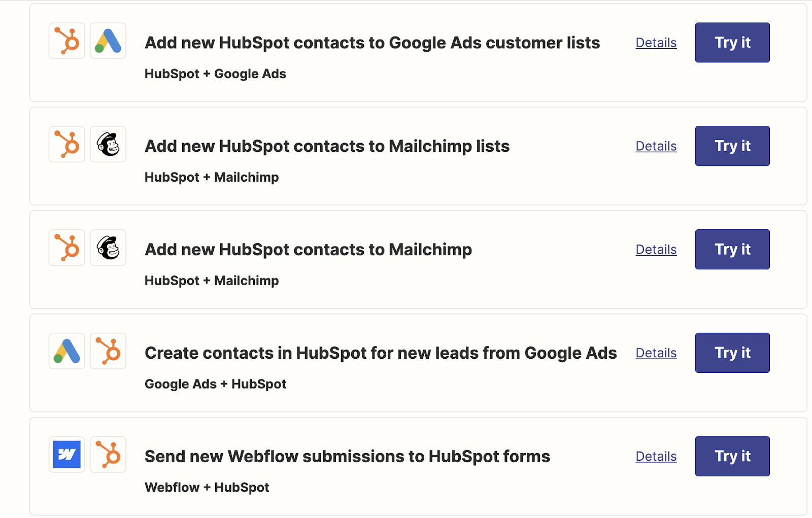Screen dimensions: 812x518
Task: Click Try it for Webflow submissions template
Action: (x=732, y=456)
